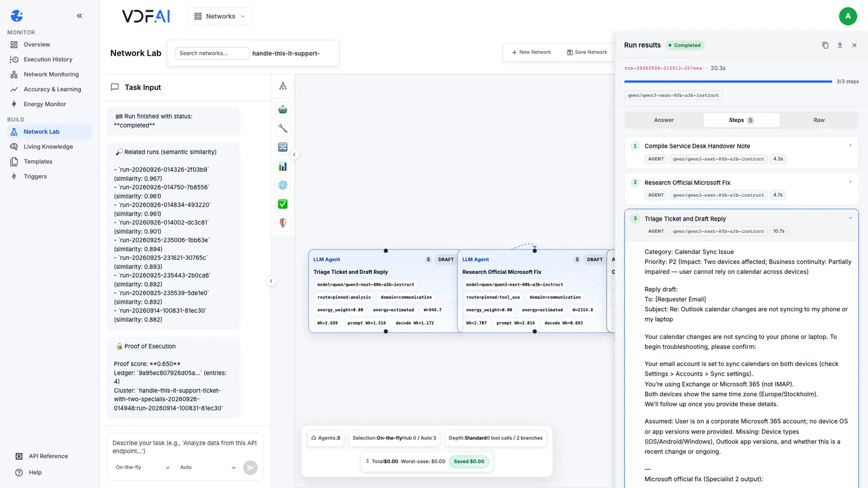Click model chip qwen/qwen3-next-80b-a3b-instruct under run ID
The height and width of the screenshot is (488, 868).
(x=673, y=95)
